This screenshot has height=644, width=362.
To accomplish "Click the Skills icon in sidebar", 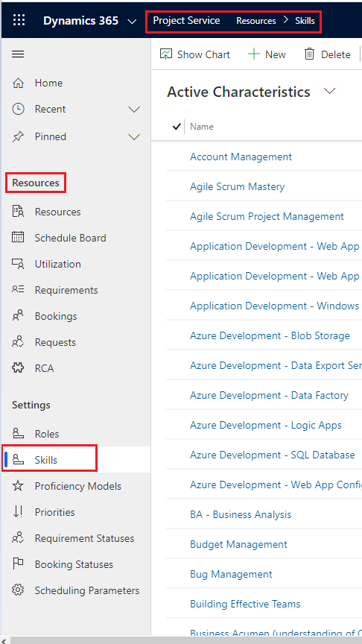I will tap(18, 460).
